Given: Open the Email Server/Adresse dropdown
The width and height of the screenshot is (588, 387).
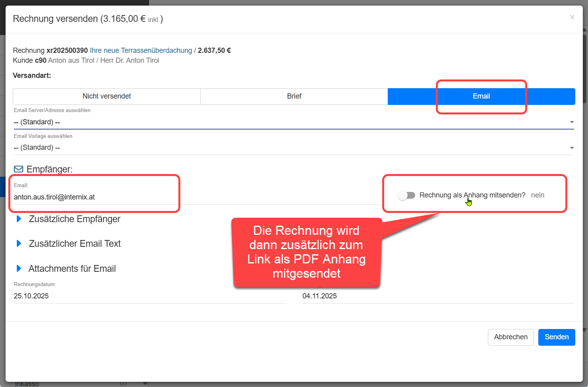Looking at the screenshot, I should pyautogui.click(x=294, y=122).
